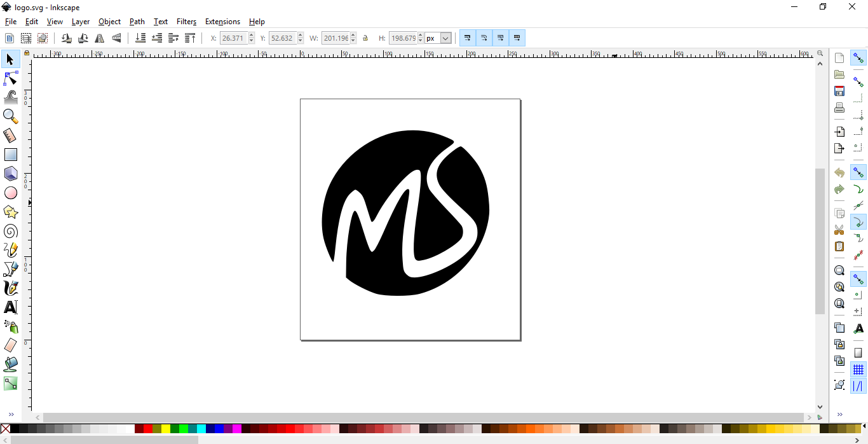This screenshot has height=444, width=868.
Task: Click the Deselect icon in toolbar
Action: pyautogui.click(x=43, y=38)
